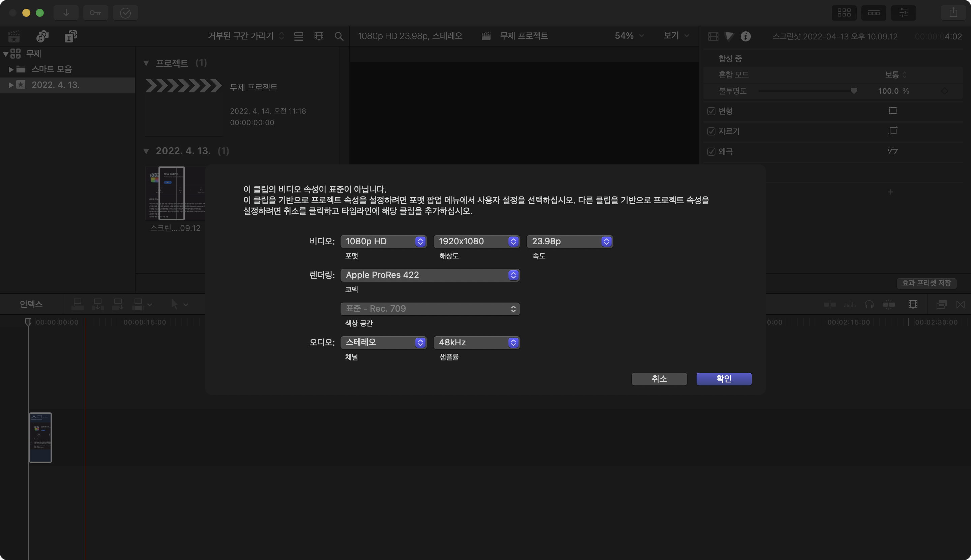Open the info inspector icon

point(745,36)
